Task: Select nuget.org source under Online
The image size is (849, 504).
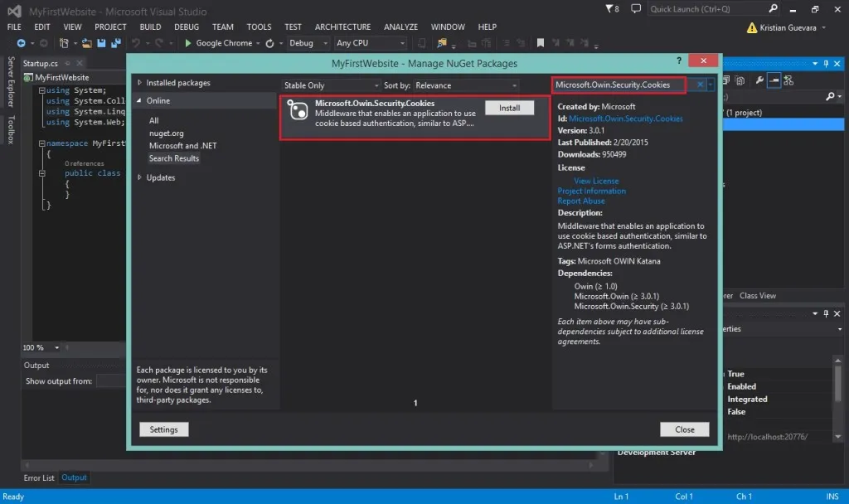Action: 166,133
